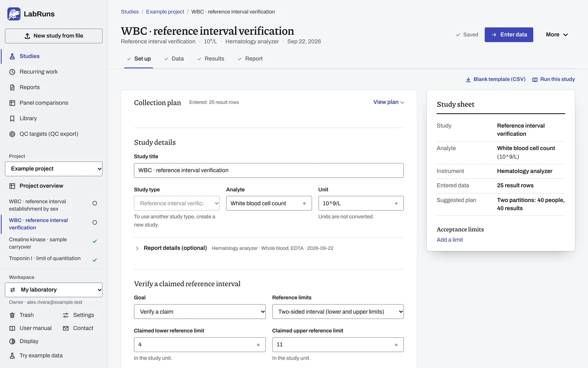Screen dimensions: 588x368
Task: Click the Enter data button
Action: click(x=509, y=35)
